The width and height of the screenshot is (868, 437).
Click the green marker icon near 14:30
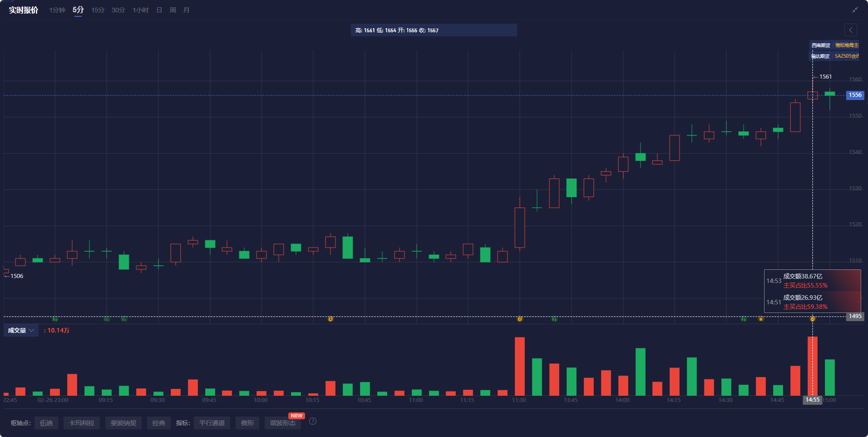click(x=744, y=319)
